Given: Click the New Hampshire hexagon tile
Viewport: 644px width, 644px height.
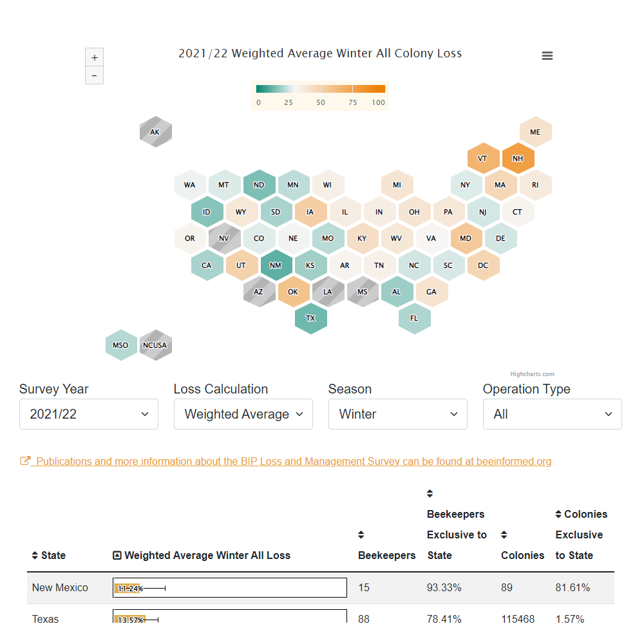Looking at the screenshot, I should click(518, 158).
